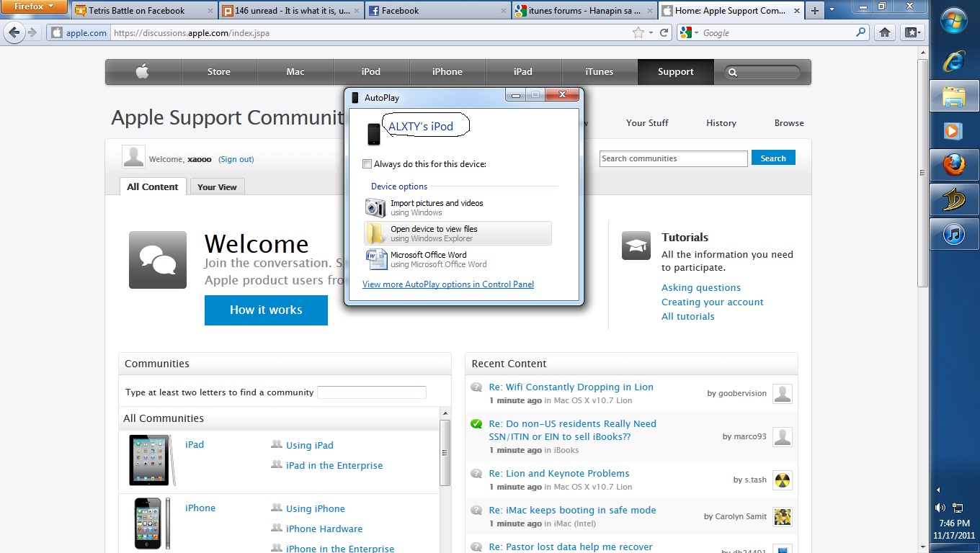The image size is (980, 553).
Task: Click the Apple logo in the navigation bar
Action: tap(143, 71)
